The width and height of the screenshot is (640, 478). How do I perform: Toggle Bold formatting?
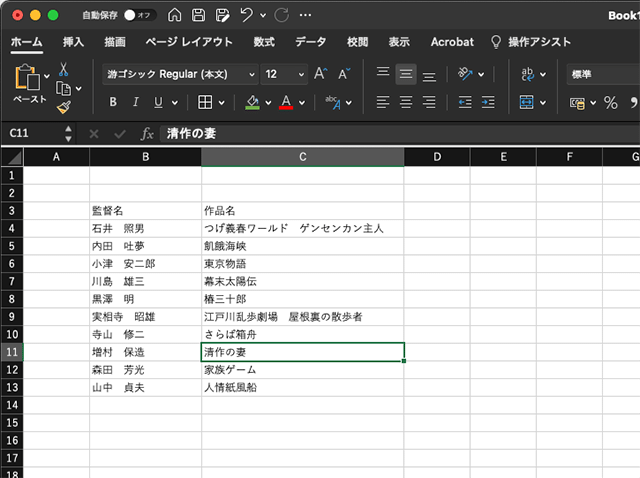112,102
